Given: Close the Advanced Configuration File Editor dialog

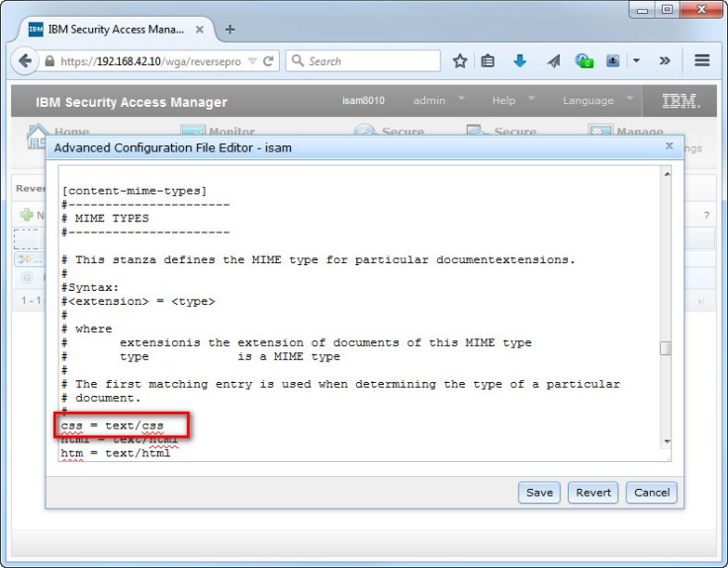Looking at the screenshot, I should click(x=670, y=146).
